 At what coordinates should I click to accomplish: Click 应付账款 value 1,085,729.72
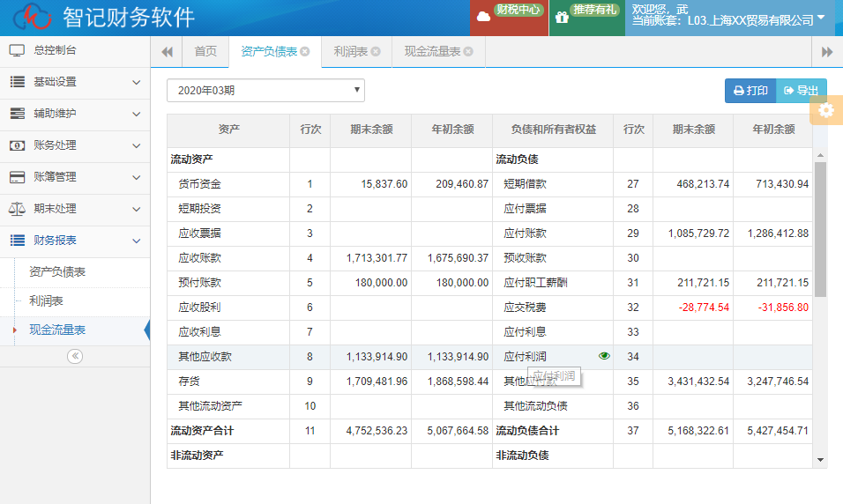(699, 233)
